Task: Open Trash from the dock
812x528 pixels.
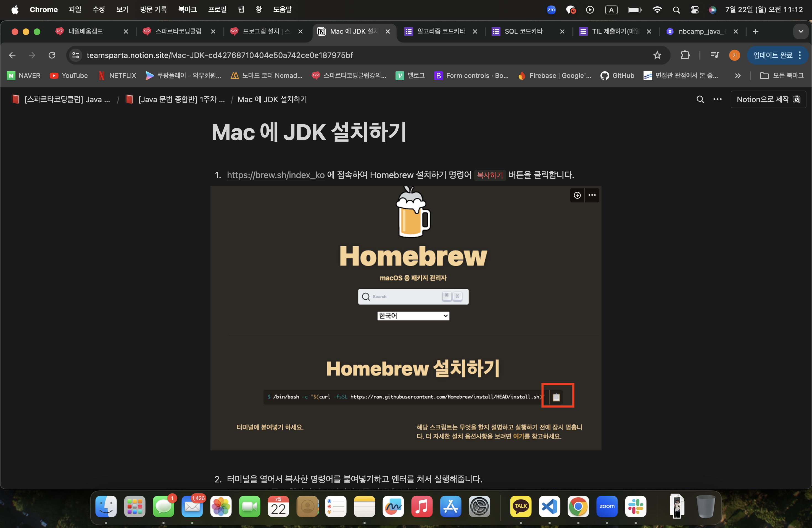Action: [706, 506]
